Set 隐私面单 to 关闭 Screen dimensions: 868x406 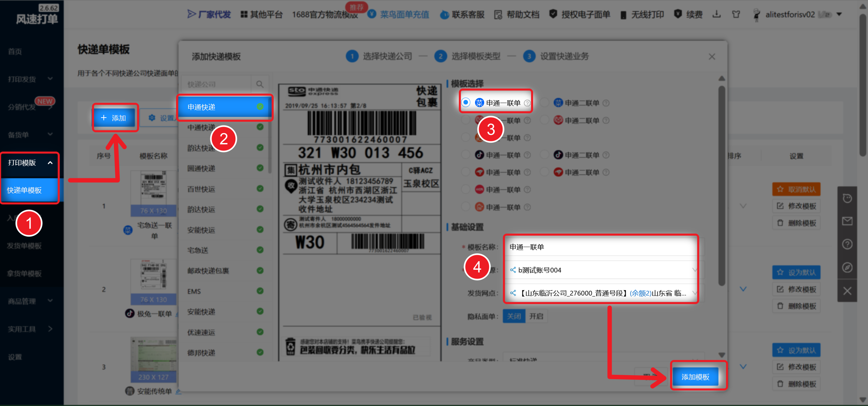point(514,316)
